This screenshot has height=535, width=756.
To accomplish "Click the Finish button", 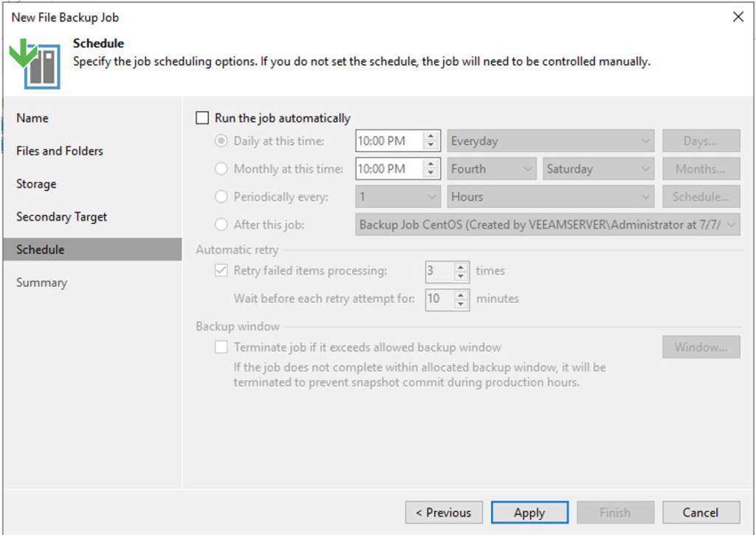I will [x=615, y=512].
